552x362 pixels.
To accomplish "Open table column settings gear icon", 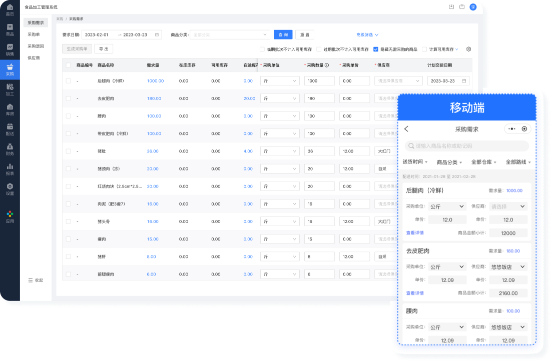I will point(468,49).
